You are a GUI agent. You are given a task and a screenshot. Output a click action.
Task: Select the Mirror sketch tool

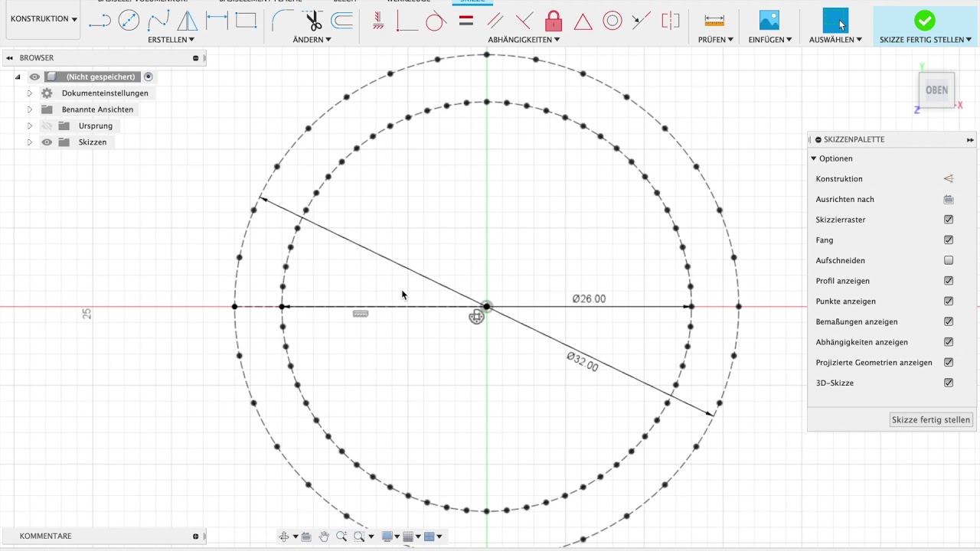coord(188,21)
